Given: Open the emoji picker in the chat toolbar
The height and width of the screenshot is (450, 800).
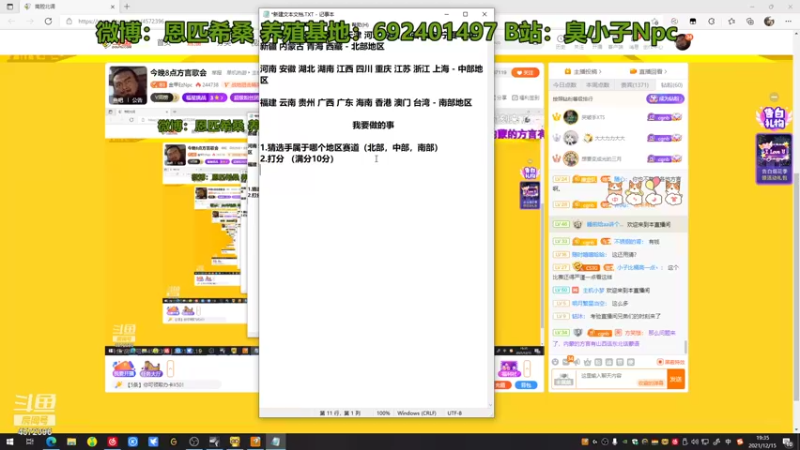Looking at the screenshot, I should (555, 362).
